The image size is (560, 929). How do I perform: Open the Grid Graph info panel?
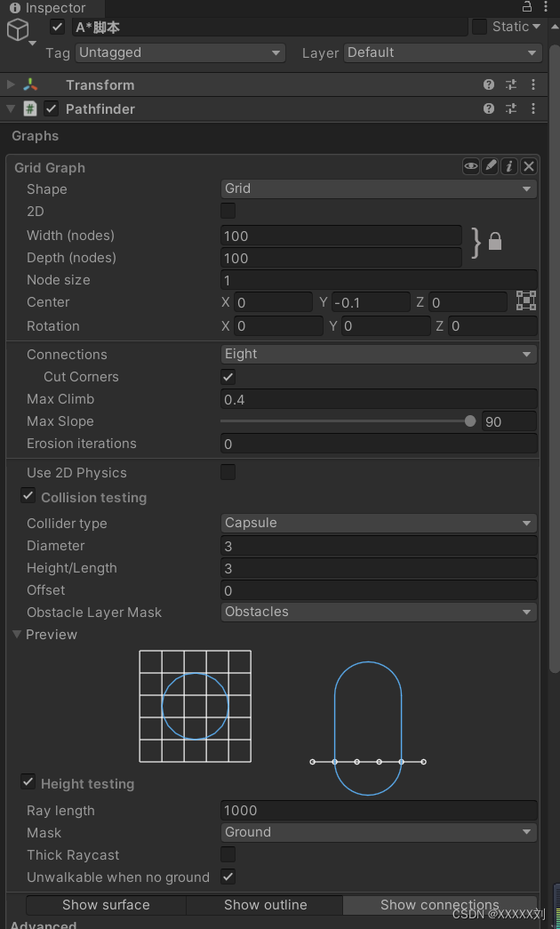point(508,166)
